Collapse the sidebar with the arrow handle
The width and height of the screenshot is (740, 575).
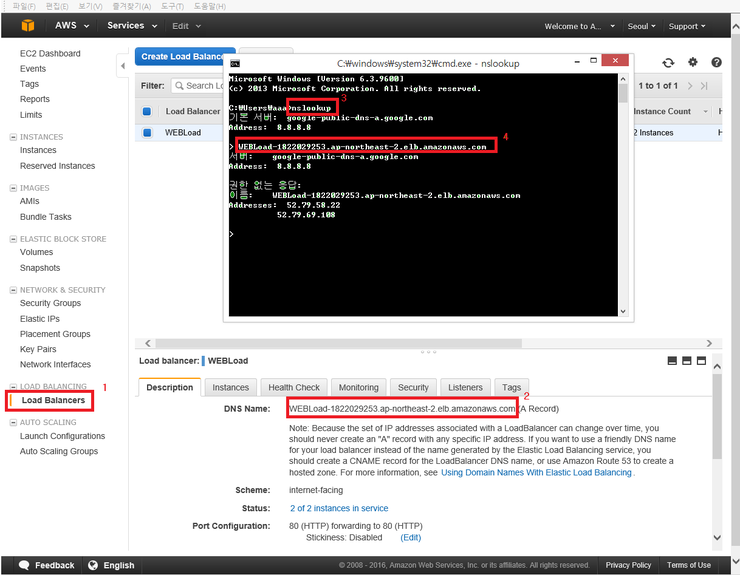click(125, 66)
